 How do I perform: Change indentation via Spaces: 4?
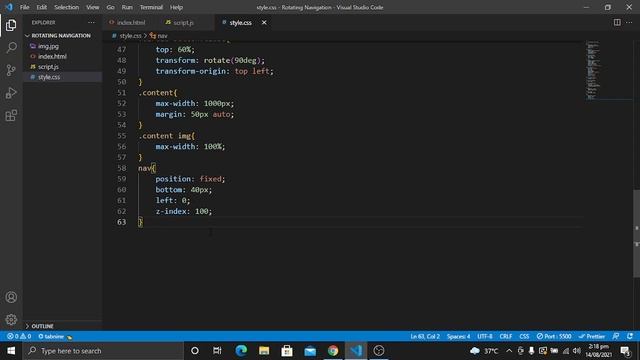[x=458, y=336]
